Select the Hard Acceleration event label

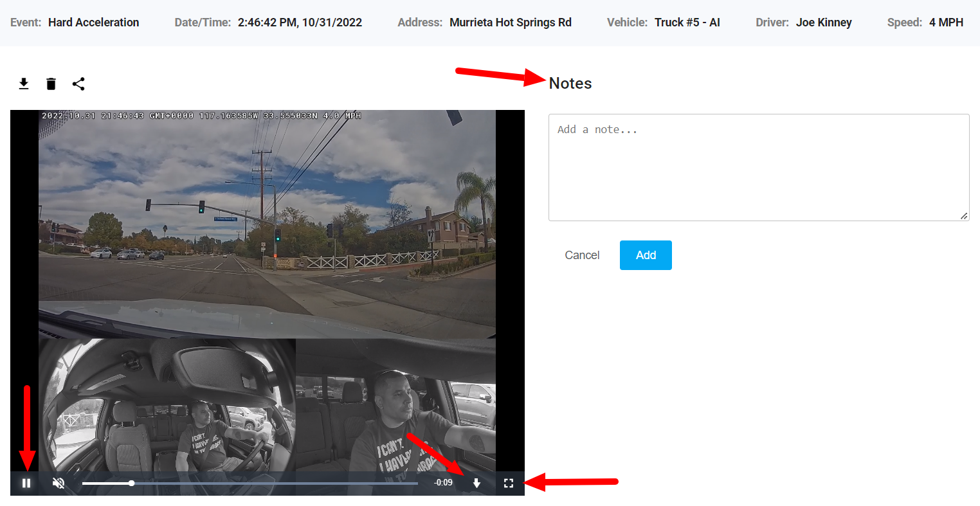pos(93,22)
